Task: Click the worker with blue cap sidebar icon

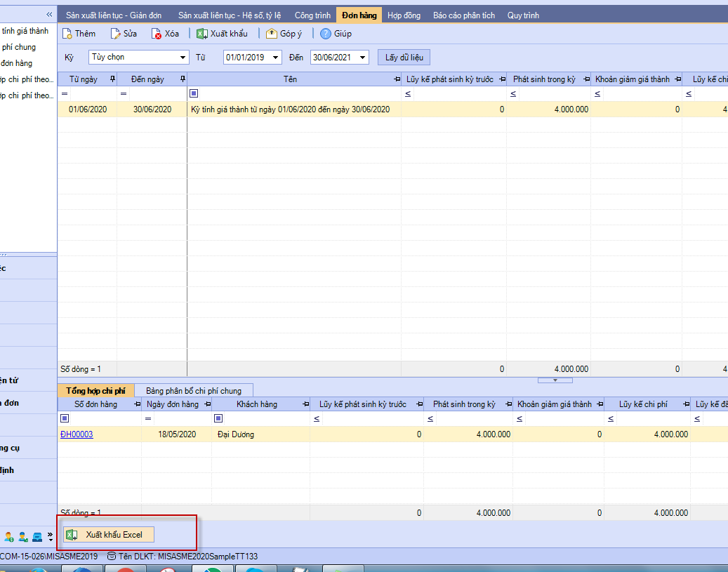Action: (x=23, y=537)
